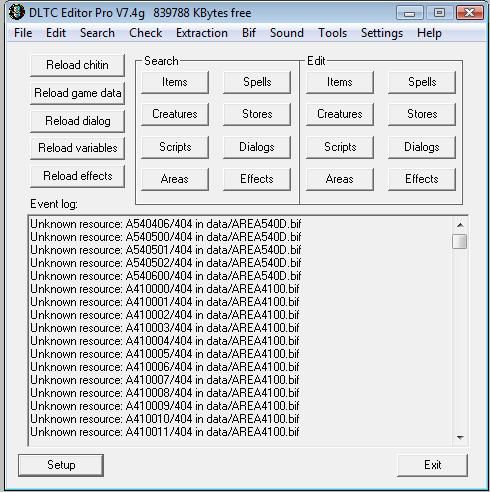
Task: Open Creatures in the Edit group
Action: 340,114
